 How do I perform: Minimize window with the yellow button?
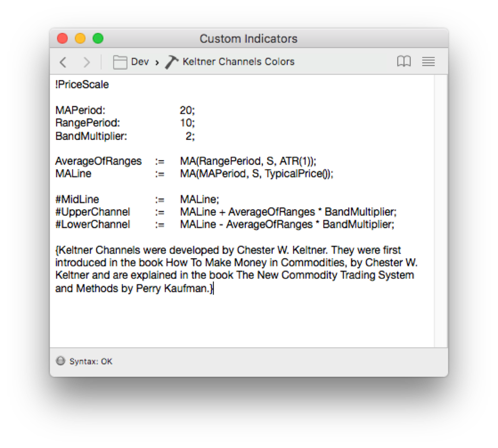pos(80,38)
